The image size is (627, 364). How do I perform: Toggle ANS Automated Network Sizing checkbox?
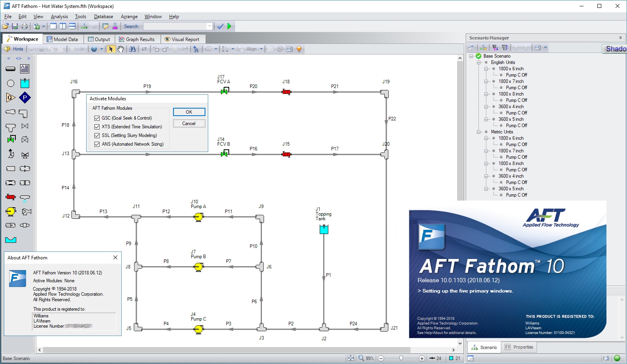[x=97, y=144]
